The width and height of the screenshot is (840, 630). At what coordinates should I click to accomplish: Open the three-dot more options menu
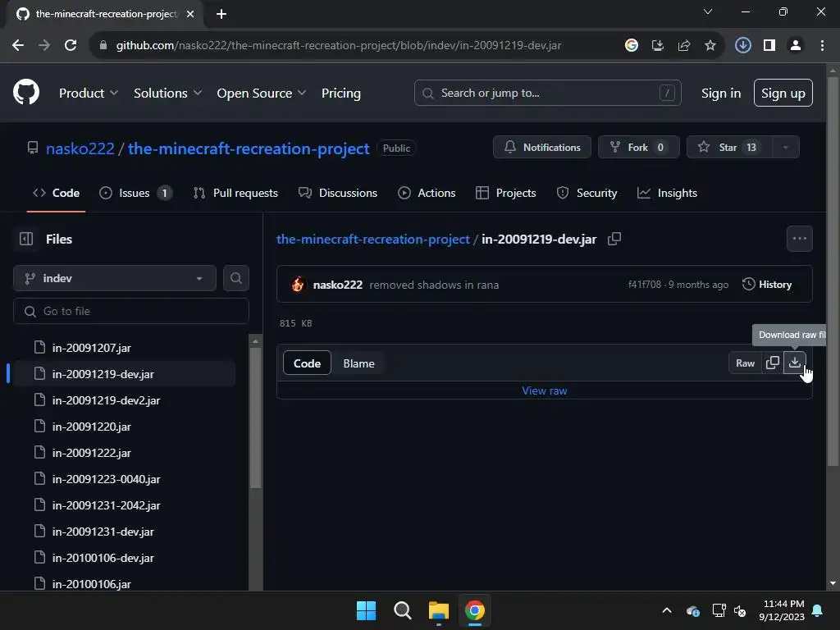coord(799,239)
